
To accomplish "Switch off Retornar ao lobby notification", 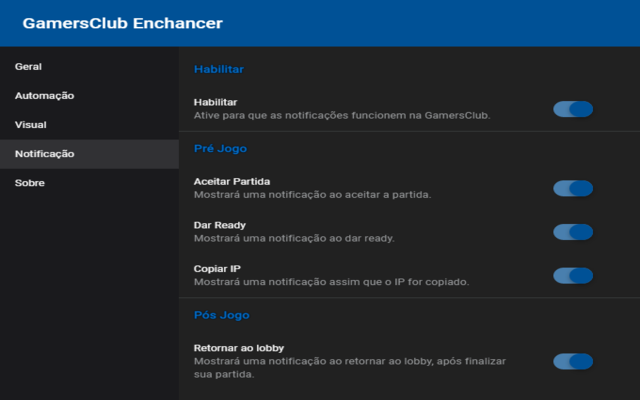I will 573,361.
